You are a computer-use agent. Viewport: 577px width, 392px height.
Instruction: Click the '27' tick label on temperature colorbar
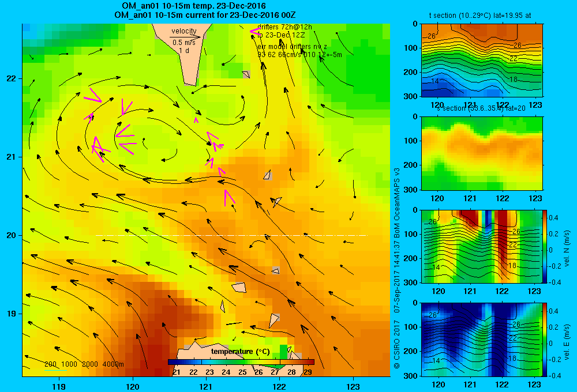pyautogui.click(x=275, y=372)
